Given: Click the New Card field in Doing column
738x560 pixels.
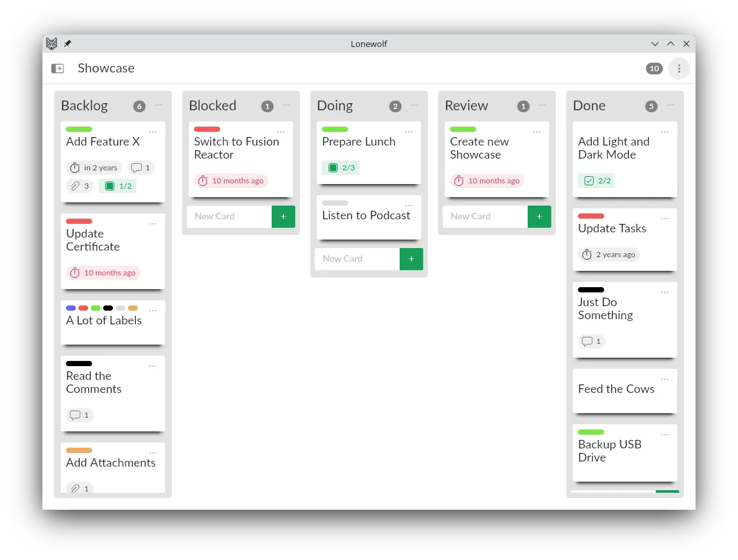Looking at the screenshot, I should point(357,259).
